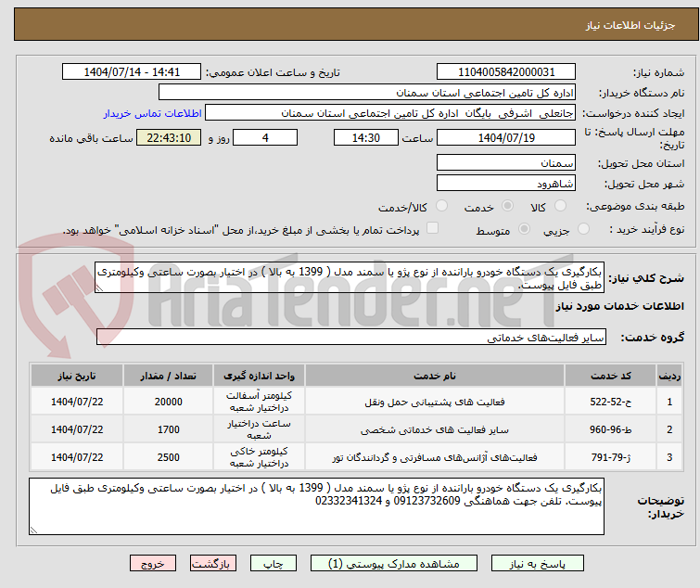Screen dimensions: 700x588
Task: Click quantity cell 1700
Action: click(169, 429)
